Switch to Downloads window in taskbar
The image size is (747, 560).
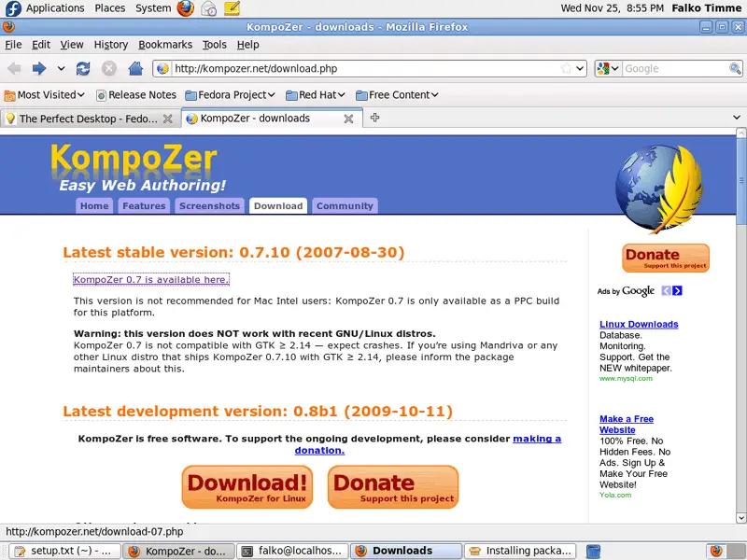406,551
